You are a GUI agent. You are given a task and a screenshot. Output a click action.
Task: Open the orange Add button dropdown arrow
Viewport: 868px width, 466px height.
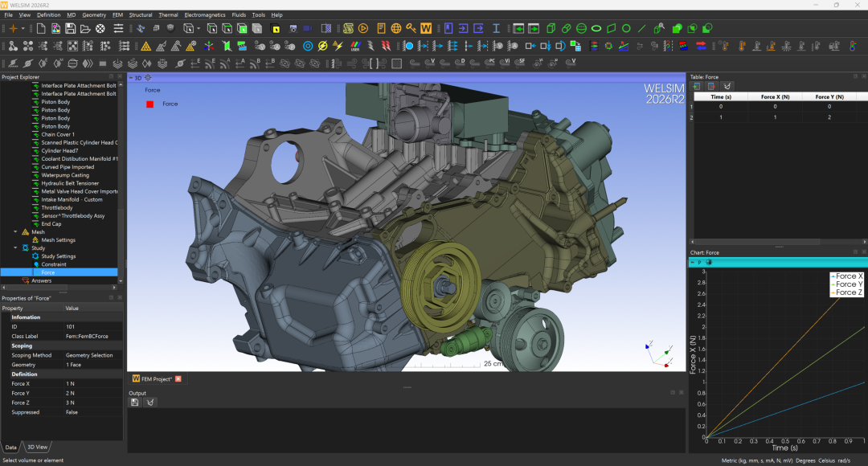[x=23, y=28]
